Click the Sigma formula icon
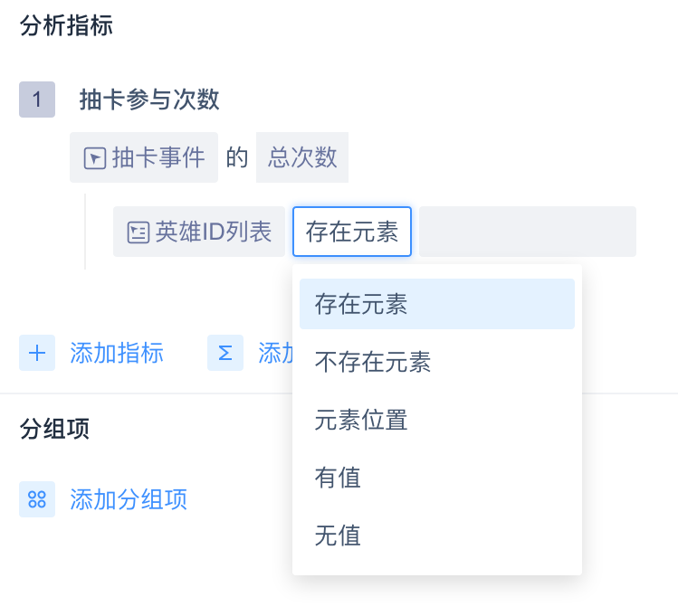 [x=225, y=353]
